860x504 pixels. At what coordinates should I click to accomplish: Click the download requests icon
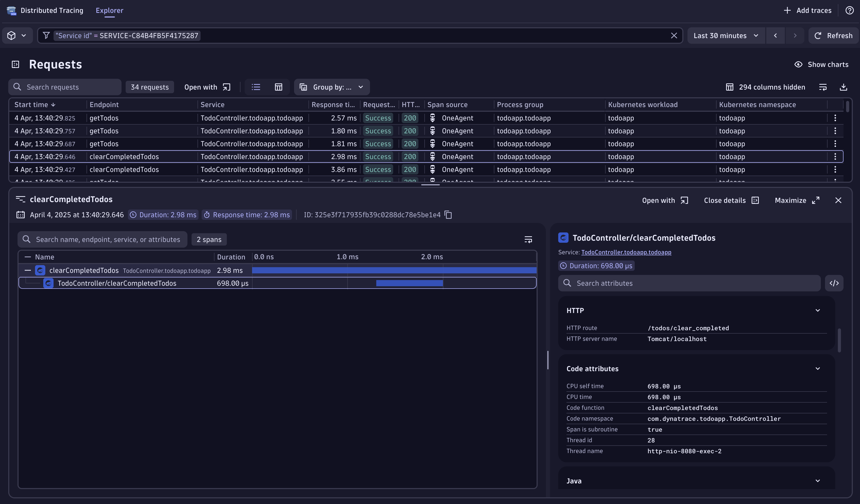pos(843,87)
